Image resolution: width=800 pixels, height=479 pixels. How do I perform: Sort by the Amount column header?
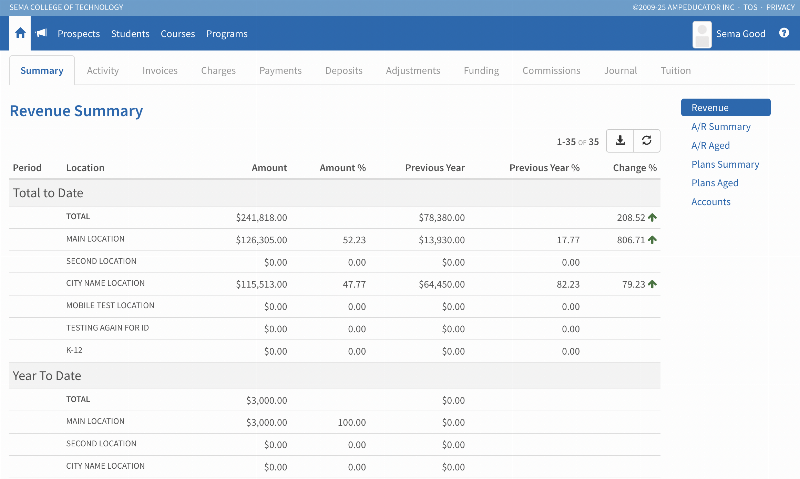tap(269, 168)
